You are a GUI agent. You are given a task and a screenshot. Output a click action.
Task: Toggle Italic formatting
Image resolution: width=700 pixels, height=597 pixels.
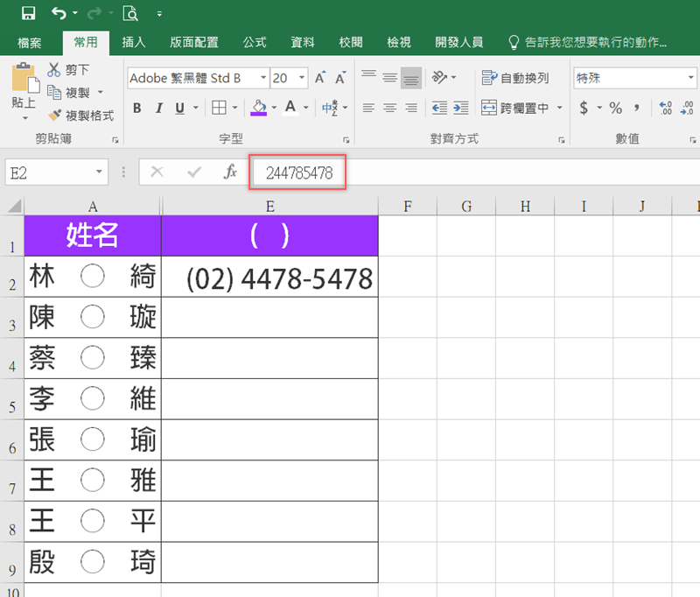pyautogui.click(x=158, y=109)
